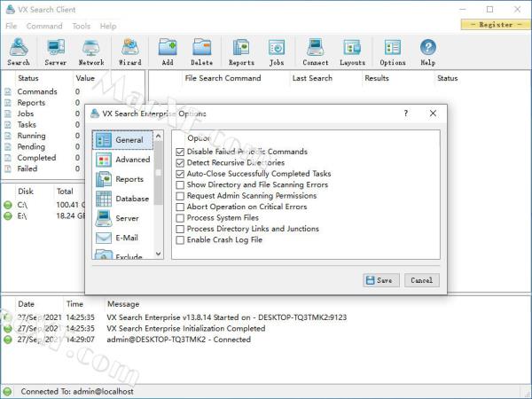Screen dimensions: 532x399
Task: Click the Delete command icon
Action: pyautogui.click(x=202, y=51)
